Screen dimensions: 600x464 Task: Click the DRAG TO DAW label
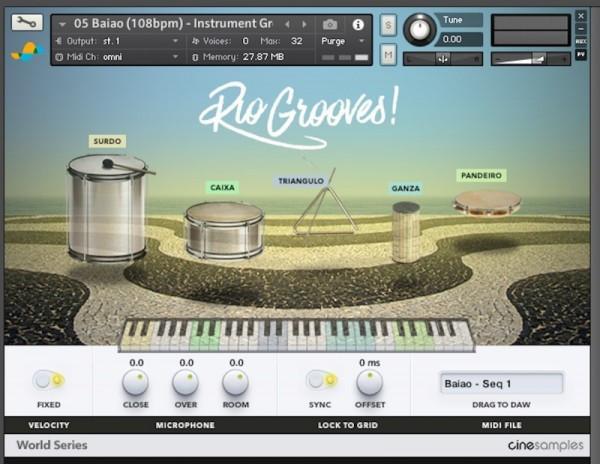501,405
